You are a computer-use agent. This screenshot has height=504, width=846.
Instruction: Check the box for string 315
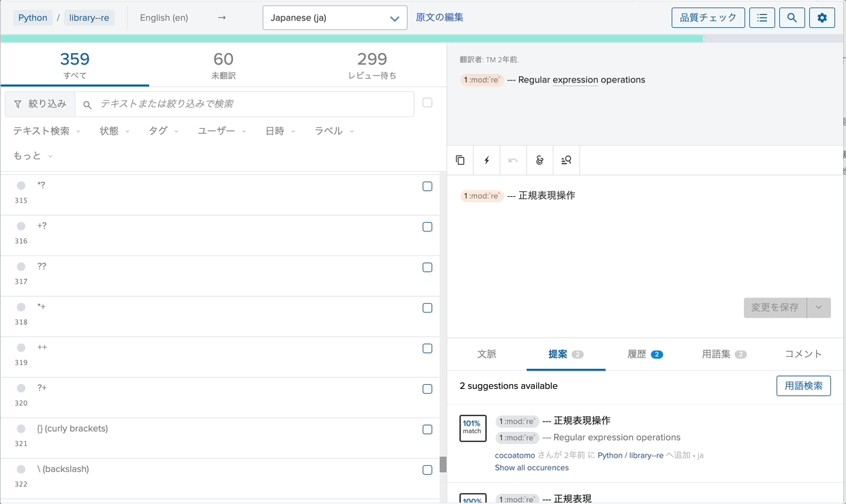point(427,187)
